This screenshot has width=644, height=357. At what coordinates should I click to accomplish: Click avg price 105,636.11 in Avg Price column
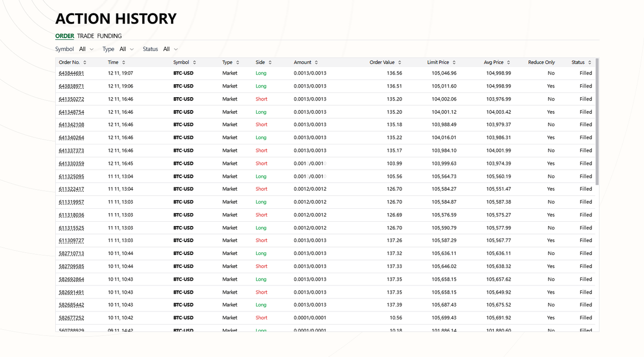click(x=499, y=253)
